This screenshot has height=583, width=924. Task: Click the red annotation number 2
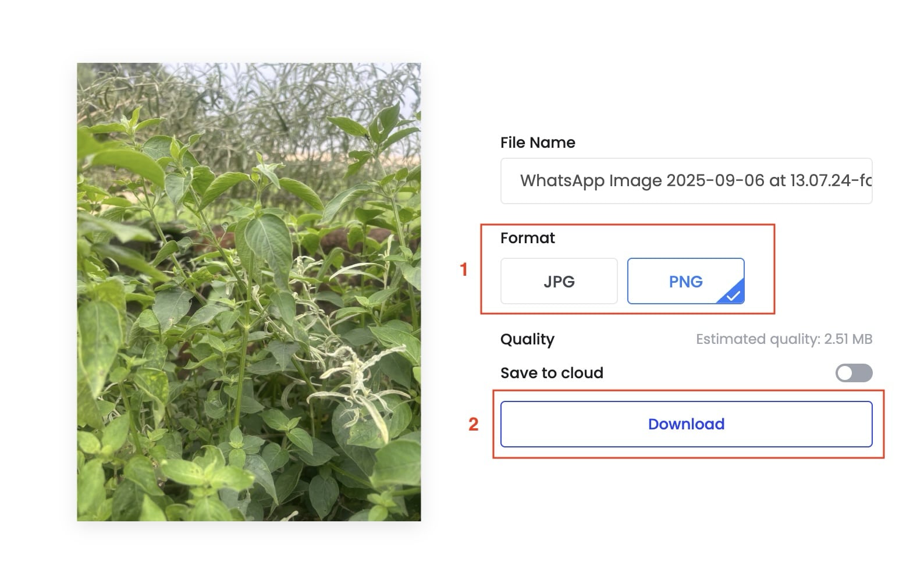coord(473,425)
